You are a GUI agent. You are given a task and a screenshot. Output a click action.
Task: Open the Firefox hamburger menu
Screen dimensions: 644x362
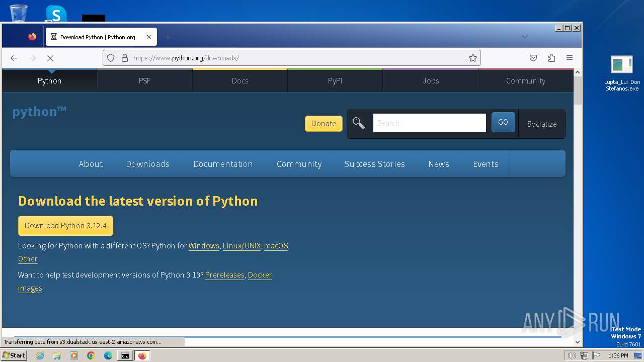[570, 58]
